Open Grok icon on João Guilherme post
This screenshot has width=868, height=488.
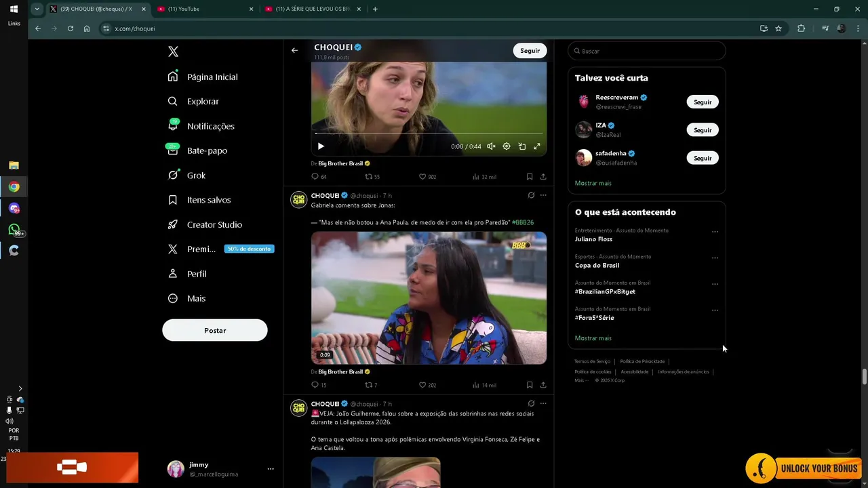click(x=531, y=403)
